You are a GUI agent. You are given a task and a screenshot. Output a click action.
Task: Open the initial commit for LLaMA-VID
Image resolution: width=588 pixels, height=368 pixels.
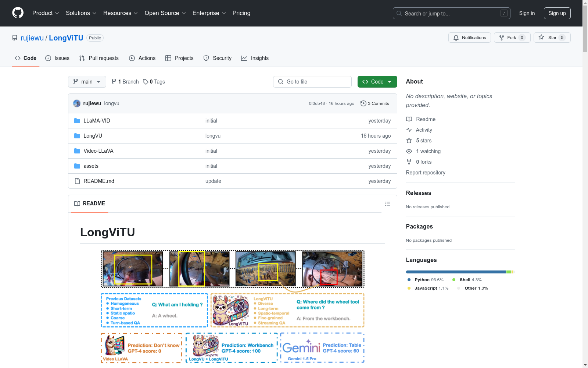(x=211, y=121)
